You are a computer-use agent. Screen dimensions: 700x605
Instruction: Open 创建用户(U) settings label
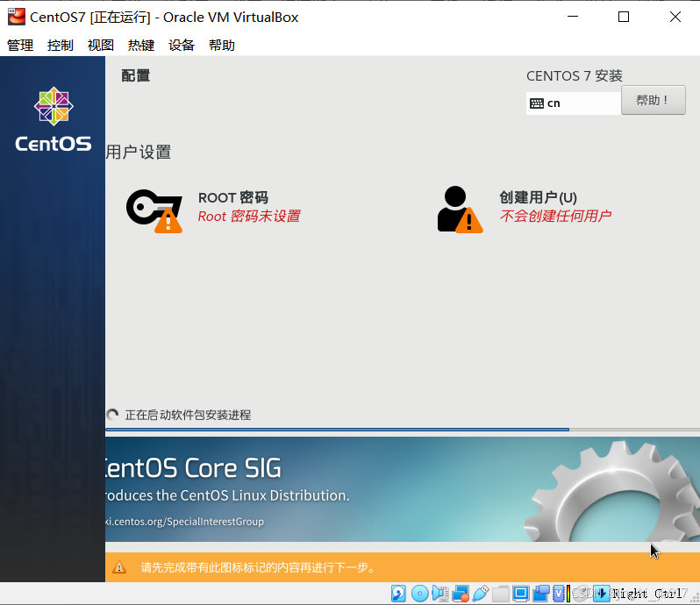(538, 197)
